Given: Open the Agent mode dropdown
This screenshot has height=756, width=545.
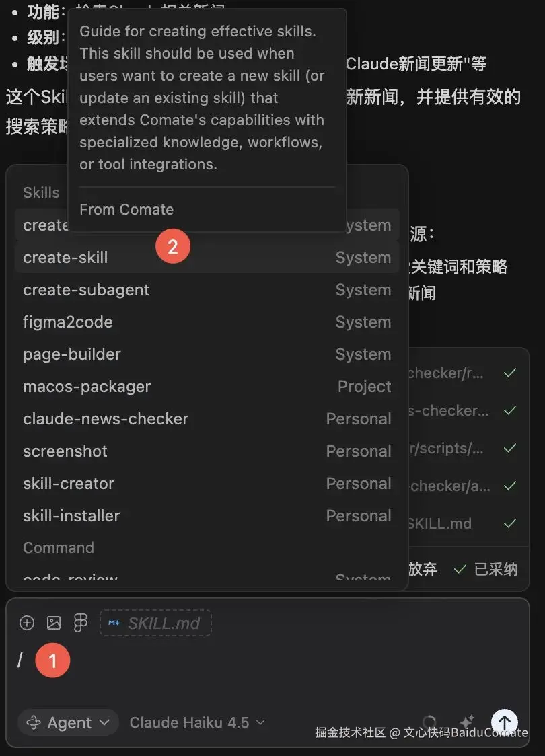Looking at the screenshot, I should (x=68, y=722).
